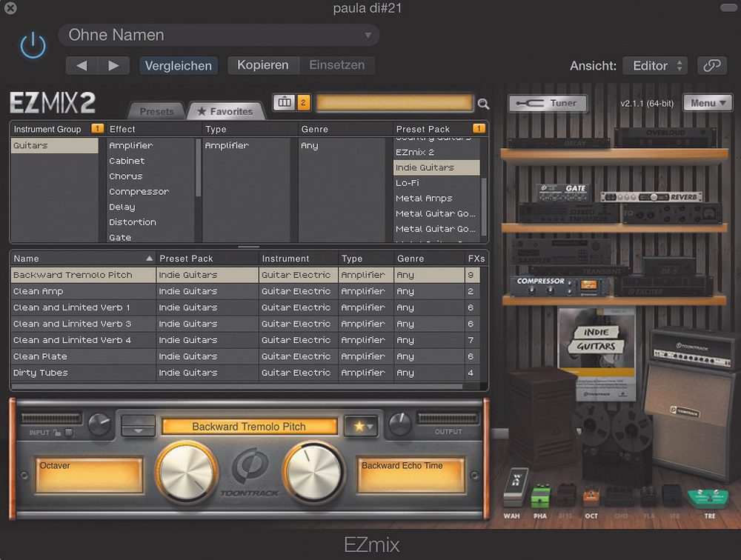
Task: Click the Einsetzen button
Action: tap(337, 65)
